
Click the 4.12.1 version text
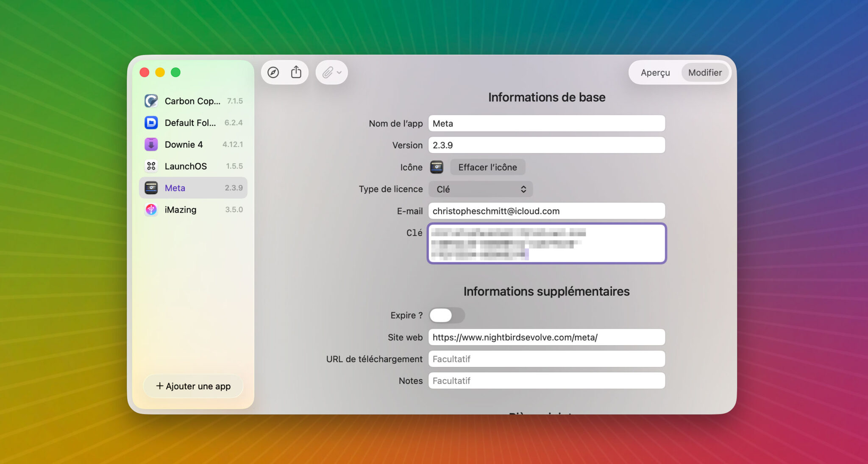pyautogui.click(x=233, y=144)
